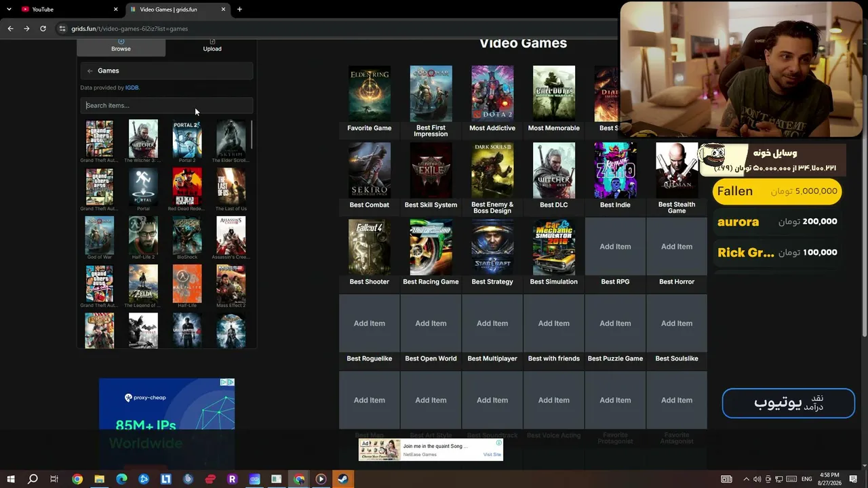Image resolution: width=868 pixels, height=488 pixels.
Task: Click the back arrow beside Games
Action: [90, 70]
